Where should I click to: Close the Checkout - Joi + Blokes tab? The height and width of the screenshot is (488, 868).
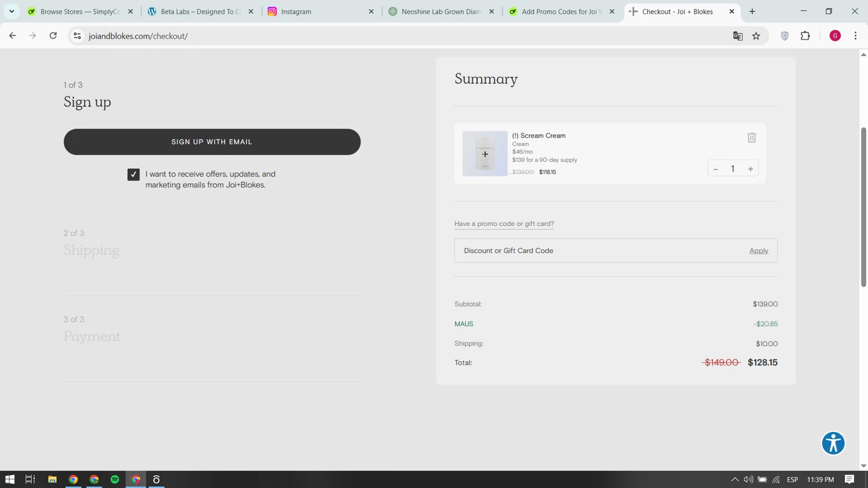point(731,12)
